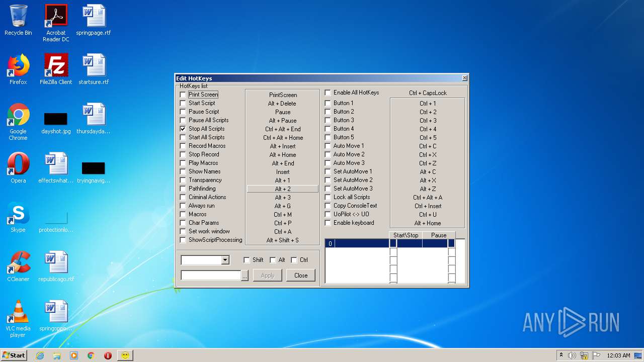Enable the Print Screen hotkey checkbox
This screenshot has height=362, width=644.
tap(183, 95)
